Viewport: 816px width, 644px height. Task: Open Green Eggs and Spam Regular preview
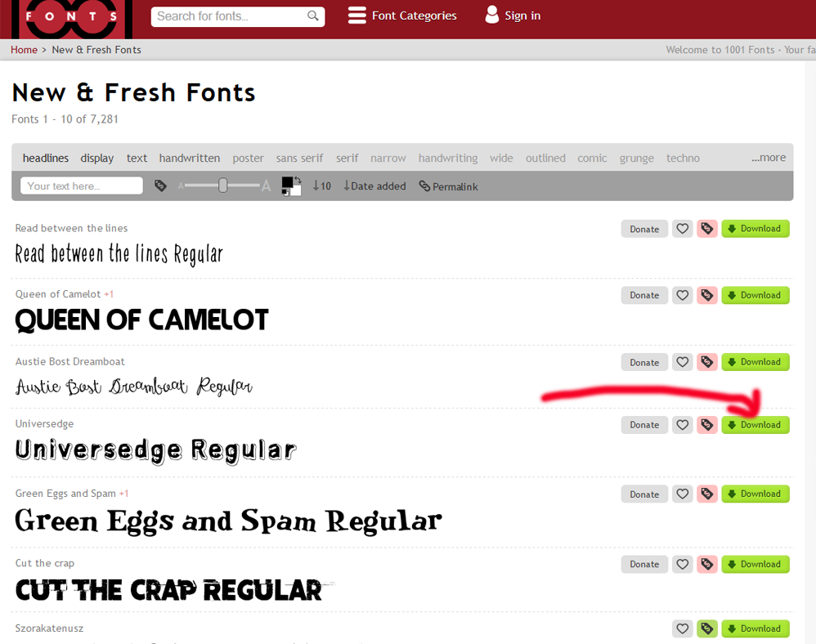[228, 521]
